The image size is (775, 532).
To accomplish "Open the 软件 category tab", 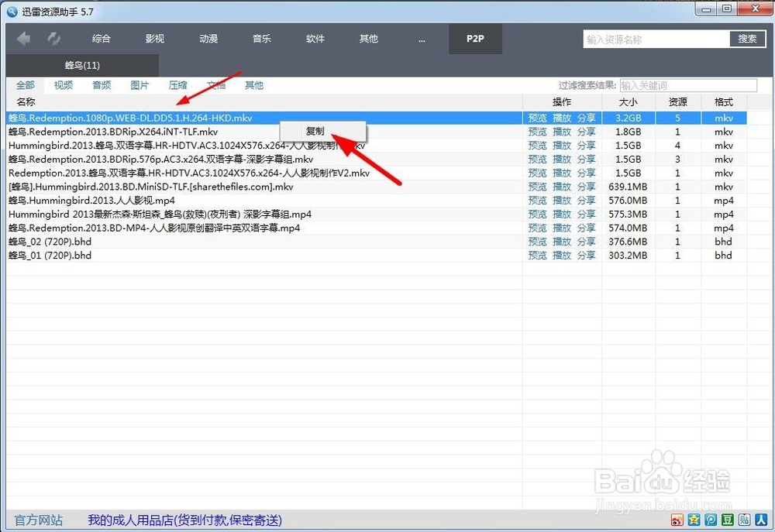I will (x=315, y=39).
